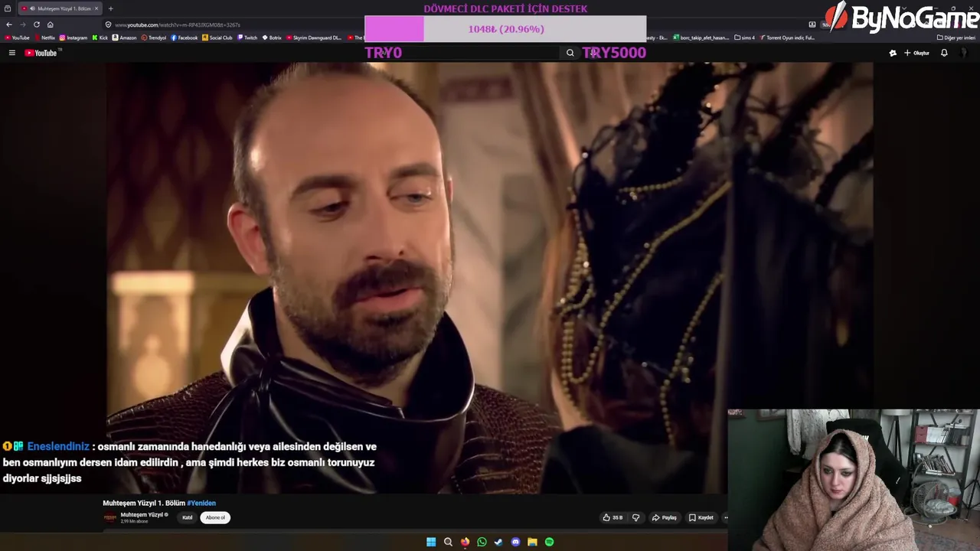
Task: Expand the Diğer yer imleri folder
Action: (956, 37)
